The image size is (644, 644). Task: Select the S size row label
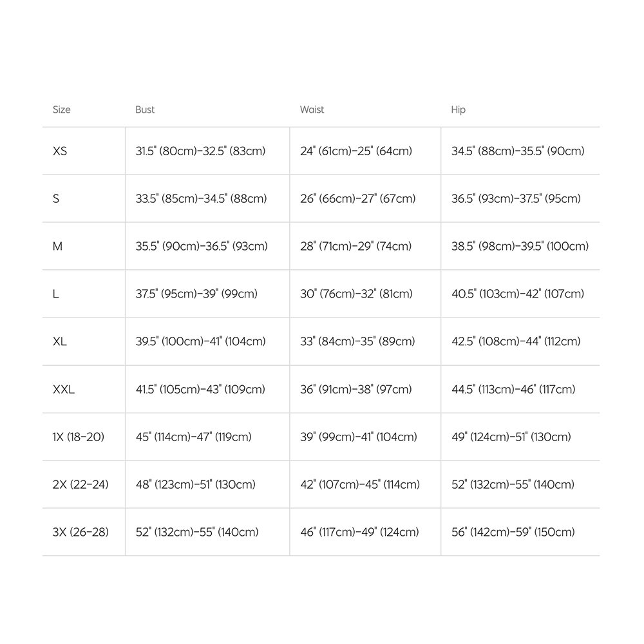coord(56,199)
